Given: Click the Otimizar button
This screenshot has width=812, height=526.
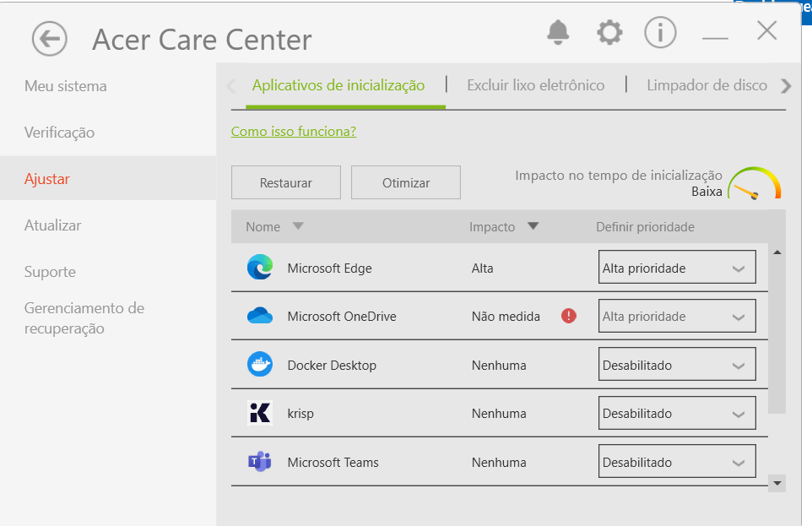Looking at the screenshot, I should coord(406,182).
